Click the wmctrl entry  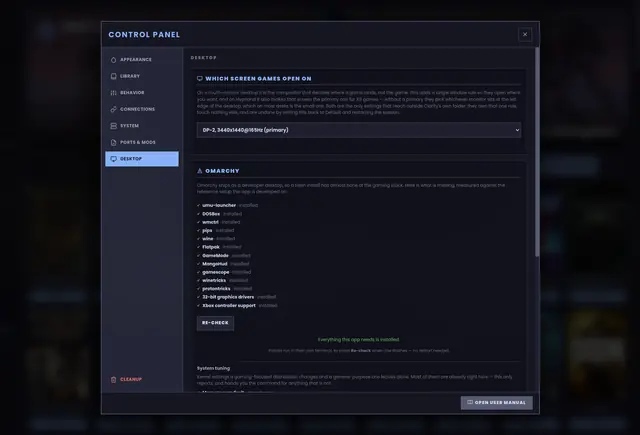[218, 222]
